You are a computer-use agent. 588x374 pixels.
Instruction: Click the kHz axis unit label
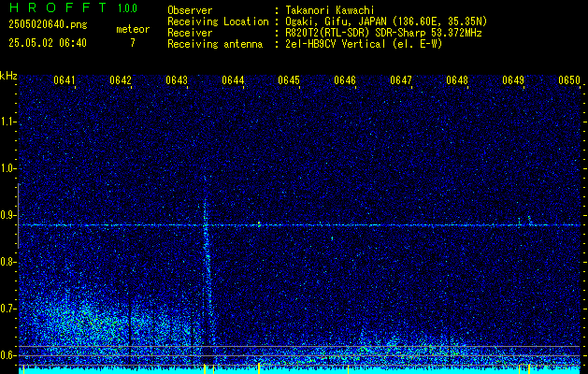(x=8, y=76)
